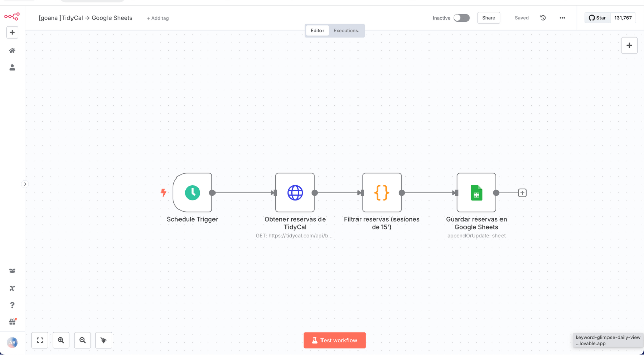Open workflow history clock icon

[543, 18]
